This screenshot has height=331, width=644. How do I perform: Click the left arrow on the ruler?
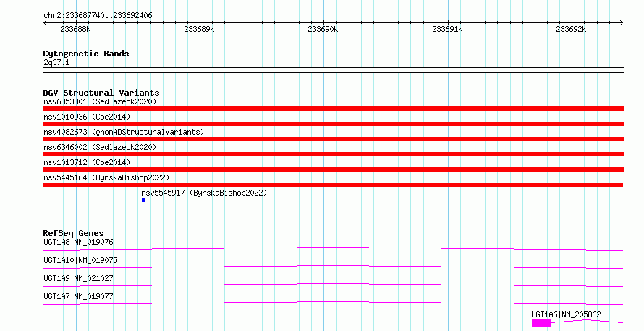tap(45, 23)
